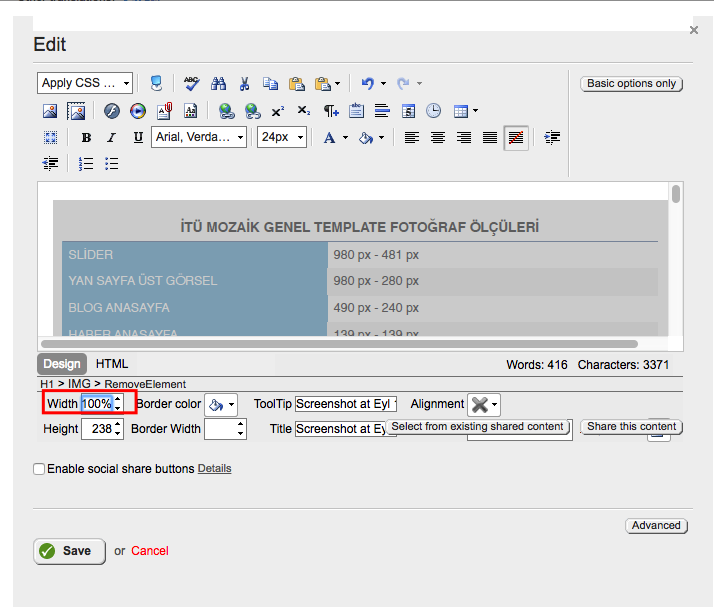Open the Document Manager paperclip icon
Screen dimensions: 714x615
pos(164,111)
